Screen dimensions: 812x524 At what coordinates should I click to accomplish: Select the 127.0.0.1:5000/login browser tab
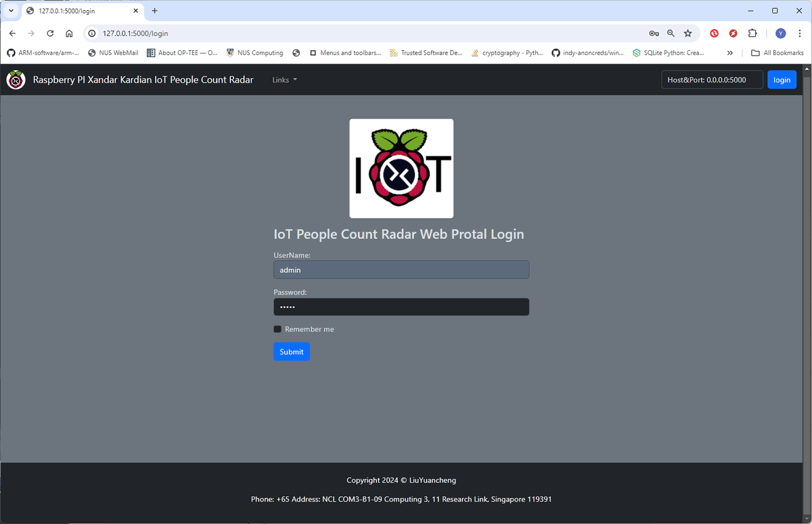(x=82, y=12)
